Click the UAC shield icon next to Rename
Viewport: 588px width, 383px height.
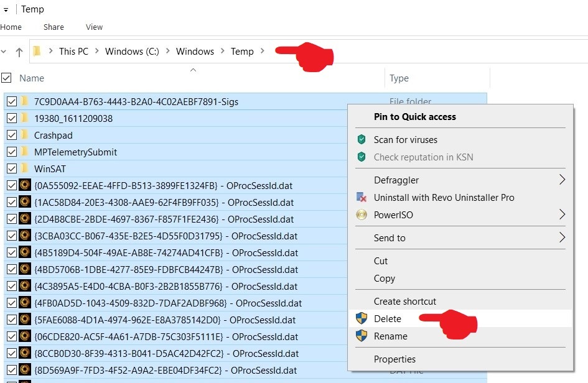(362, 336)
